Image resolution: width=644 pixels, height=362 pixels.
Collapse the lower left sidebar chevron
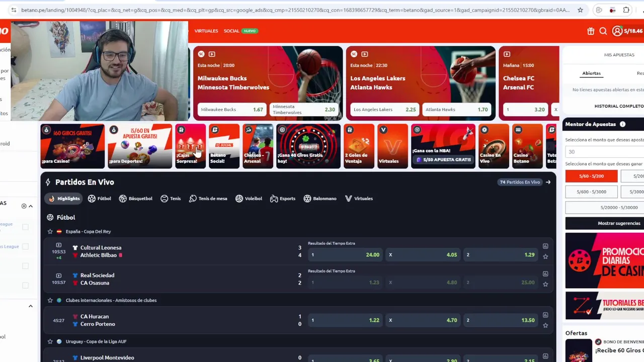[30, 306]
